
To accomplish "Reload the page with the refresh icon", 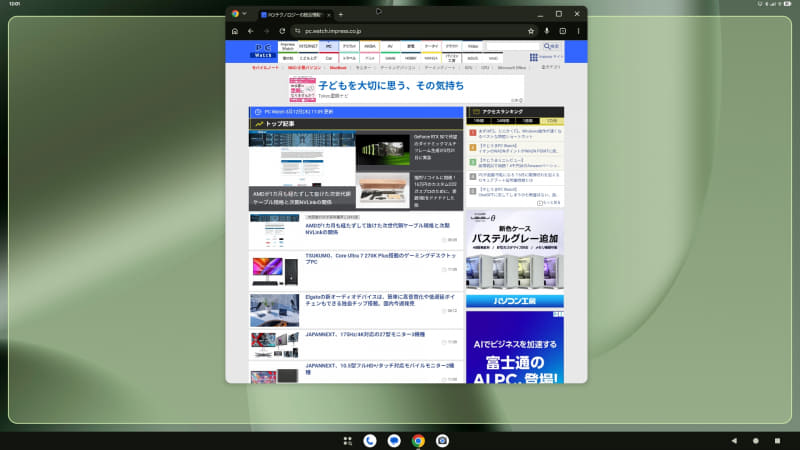I will tap(282, 31).
